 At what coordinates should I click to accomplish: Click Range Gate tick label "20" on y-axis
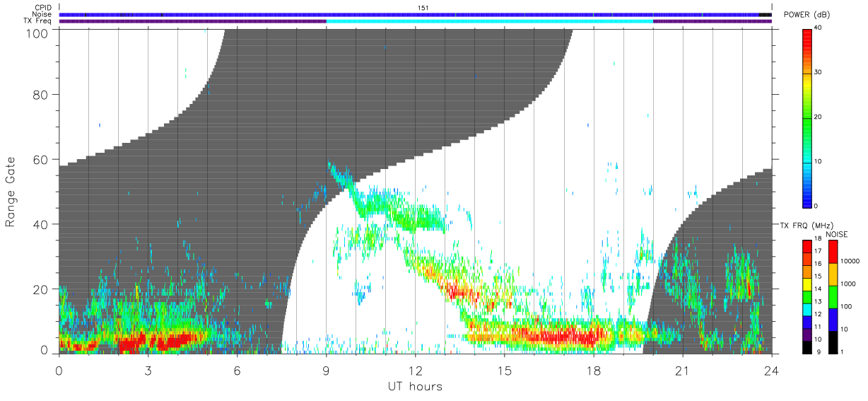(42, 289)
